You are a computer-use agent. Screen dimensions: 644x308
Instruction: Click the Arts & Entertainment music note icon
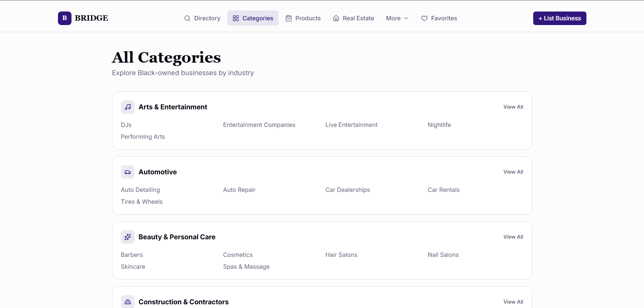(128, 107)
